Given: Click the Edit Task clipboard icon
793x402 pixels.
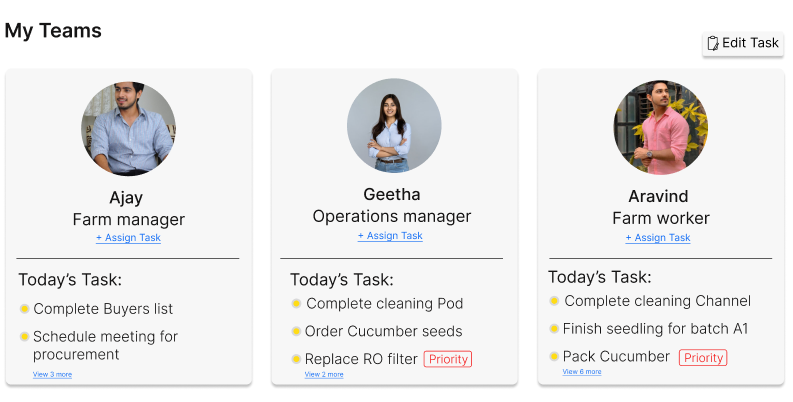Looking at the screenshot, I should (x=713, y=43).
